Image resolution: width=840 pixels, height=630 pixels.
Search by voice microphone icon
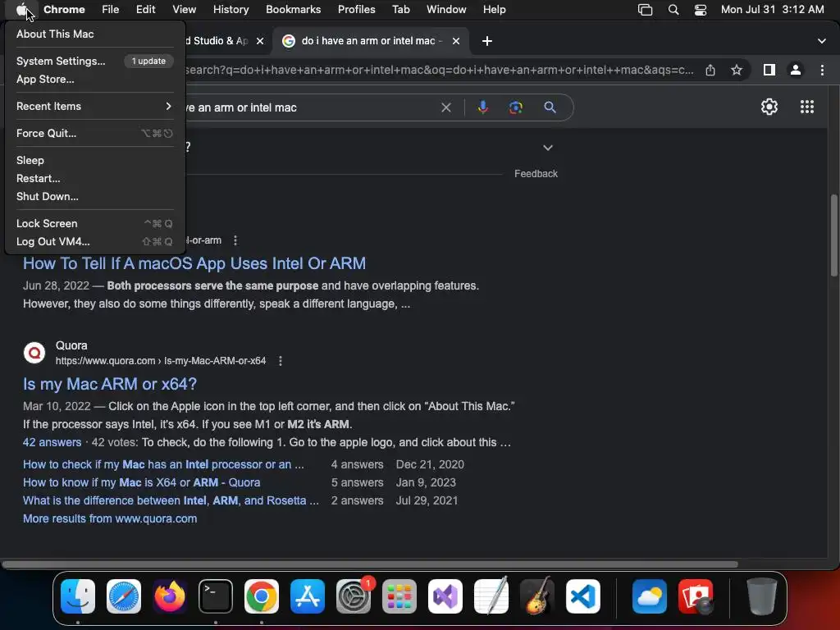(482, 107)
